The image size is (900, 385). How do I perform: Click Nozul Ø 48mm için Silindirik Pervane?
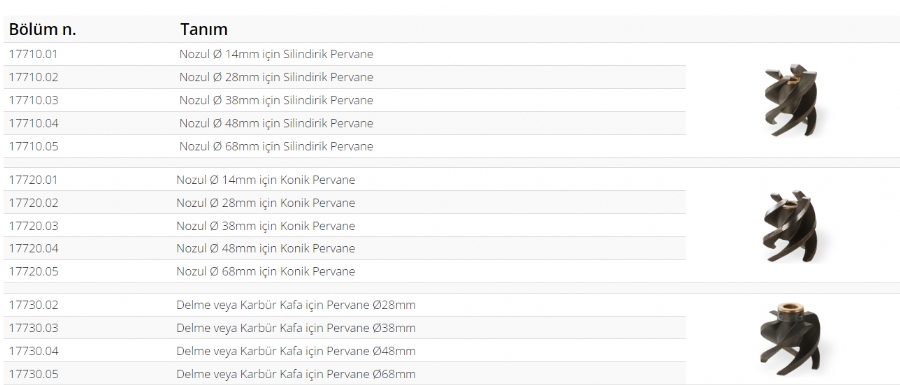click(x=276, y=123)
